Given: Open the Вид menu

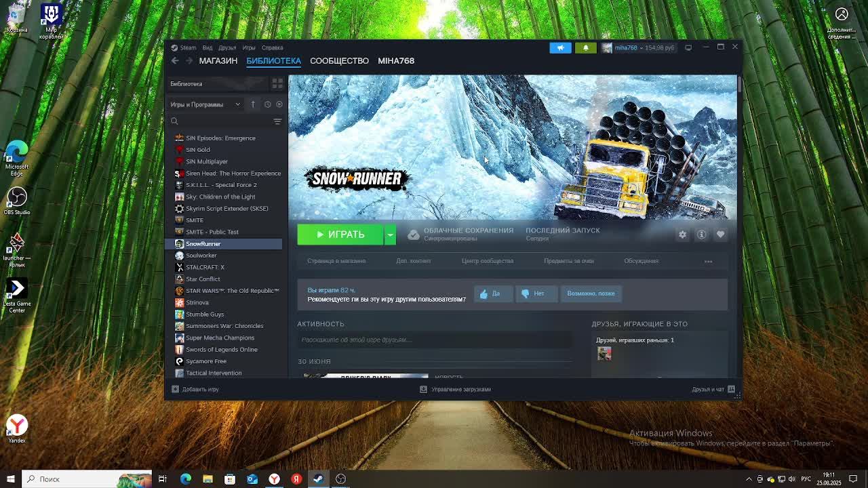Looking at the screenshot, I should click(208, 47).
